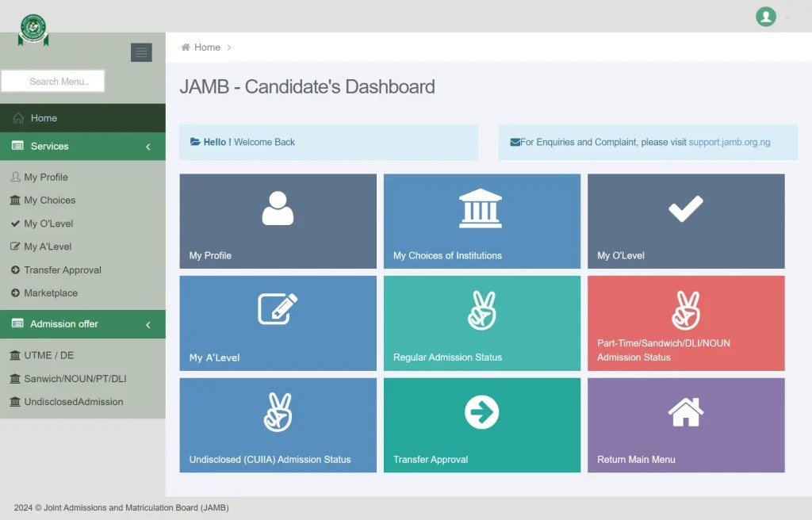
Task: Click the My A'Level edit icon tile
Action: [x=277, y=323]
